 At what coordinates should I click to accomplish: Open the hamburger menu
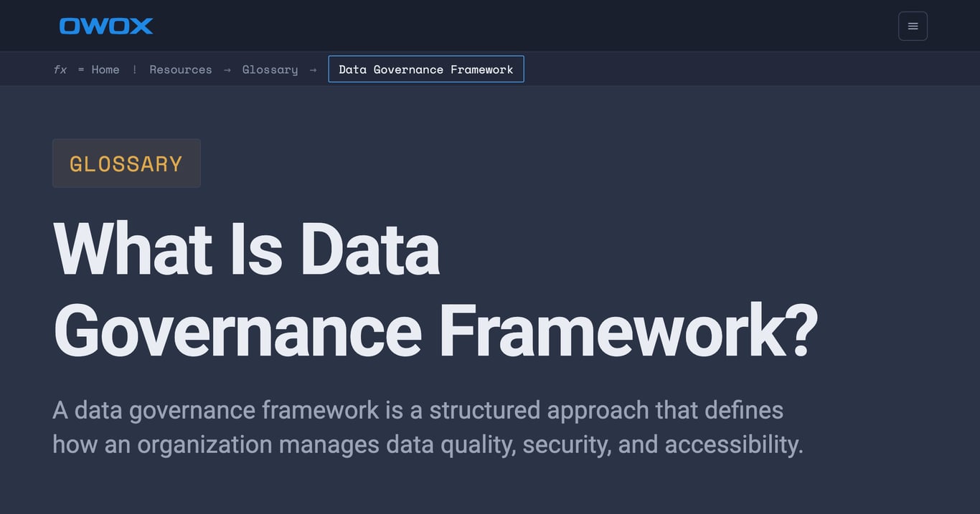pos(913,26)
